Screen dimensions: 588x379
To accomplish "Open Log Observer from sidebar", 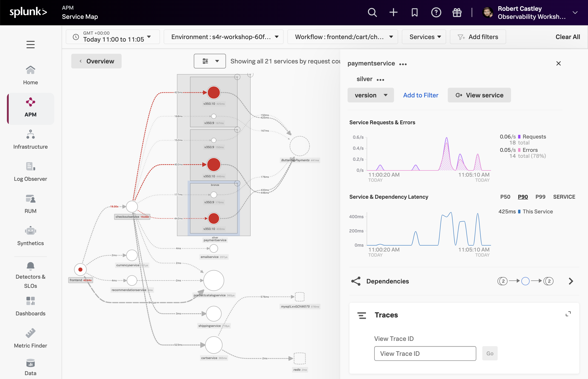I will click(x=31, y=172).
